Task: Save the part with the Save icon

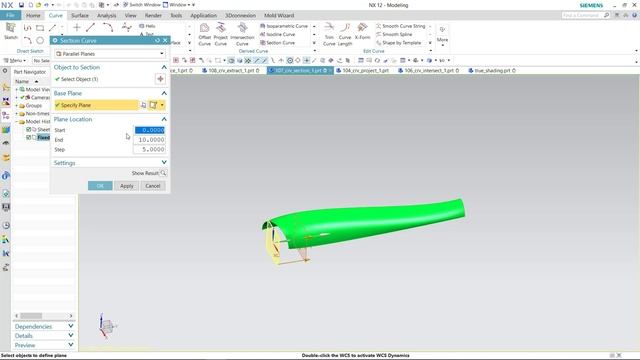Action: (21, 5)
